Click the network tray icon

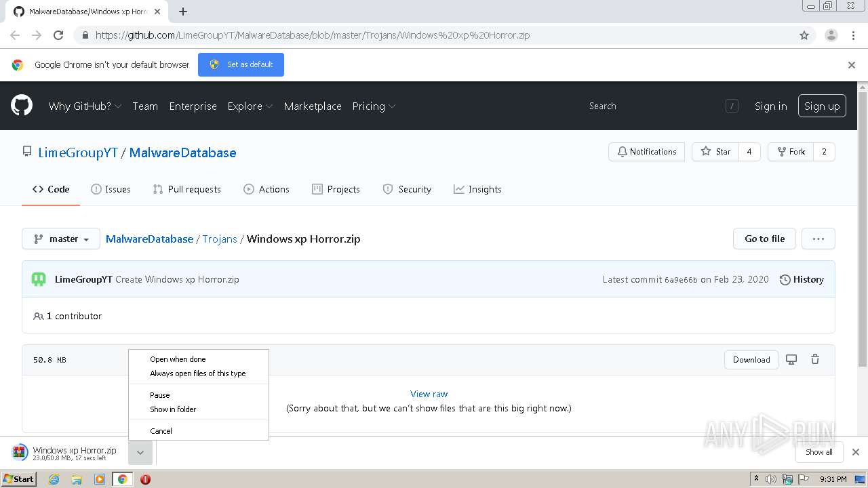[x=787, y=479]
